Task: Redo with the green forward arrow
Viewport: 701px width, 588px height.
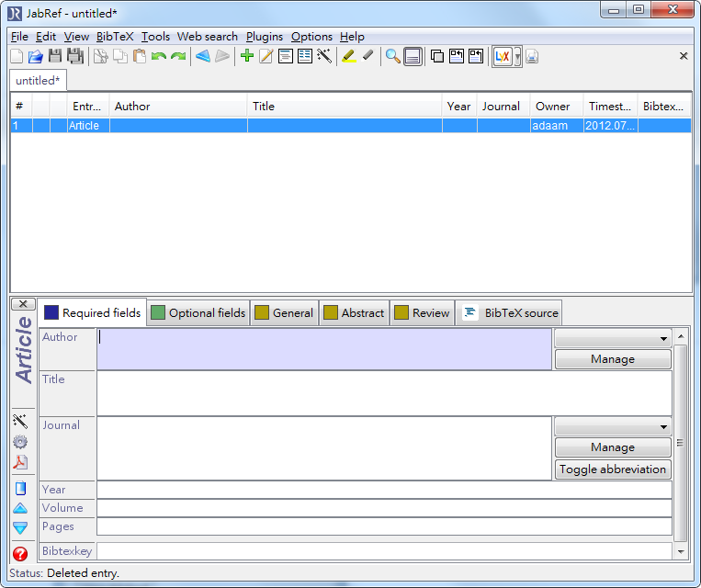Action: [178, 56]
